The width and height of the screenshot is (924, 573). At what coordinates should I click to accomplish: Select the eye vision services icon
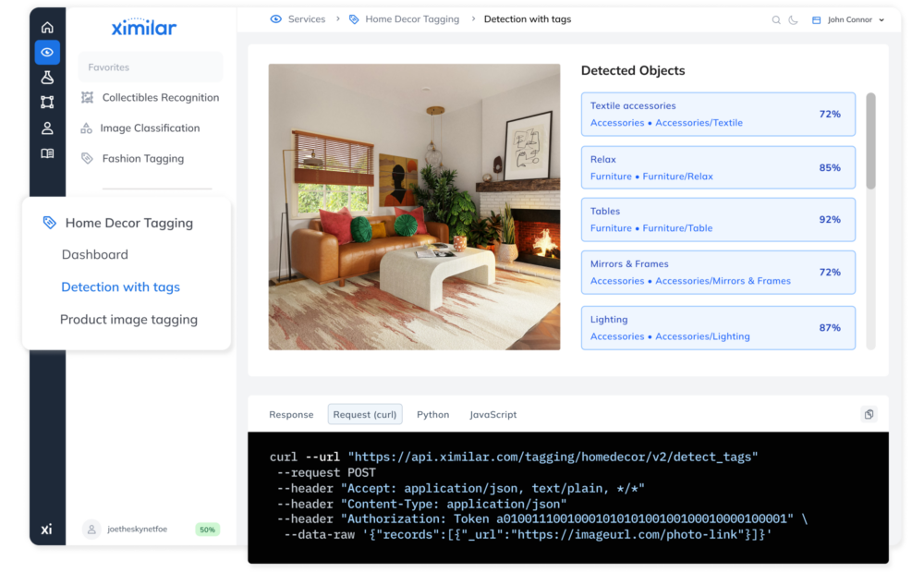point(47,53)
